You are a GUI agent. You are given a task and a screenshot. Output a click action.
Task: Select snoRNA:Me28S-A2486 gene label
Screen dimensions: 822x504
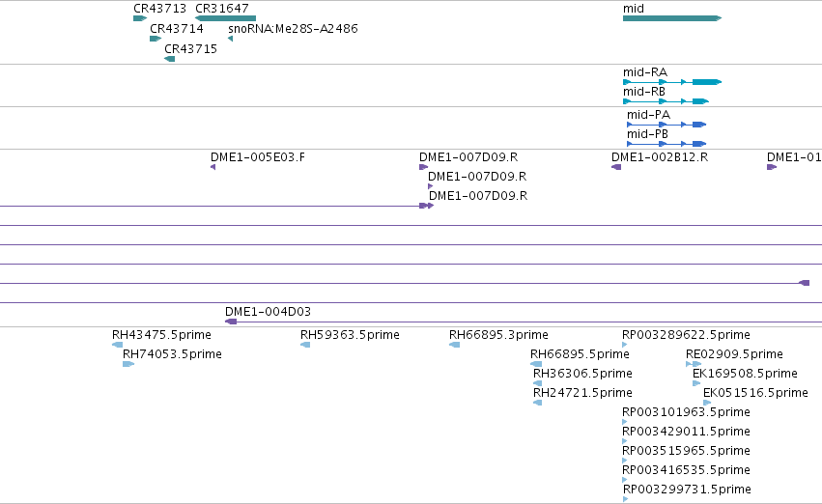tap(293, 29)
